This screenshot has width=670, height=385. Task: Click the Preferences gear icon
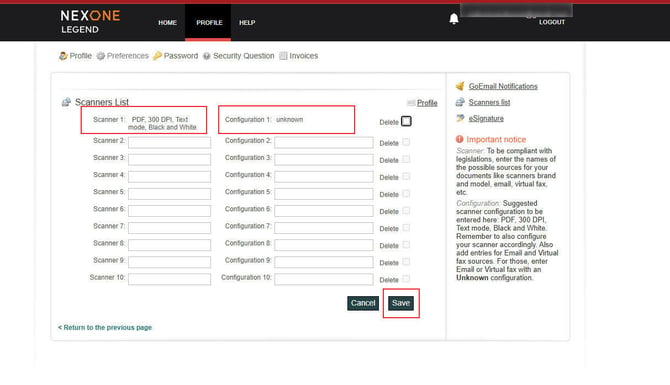(100, 56)
